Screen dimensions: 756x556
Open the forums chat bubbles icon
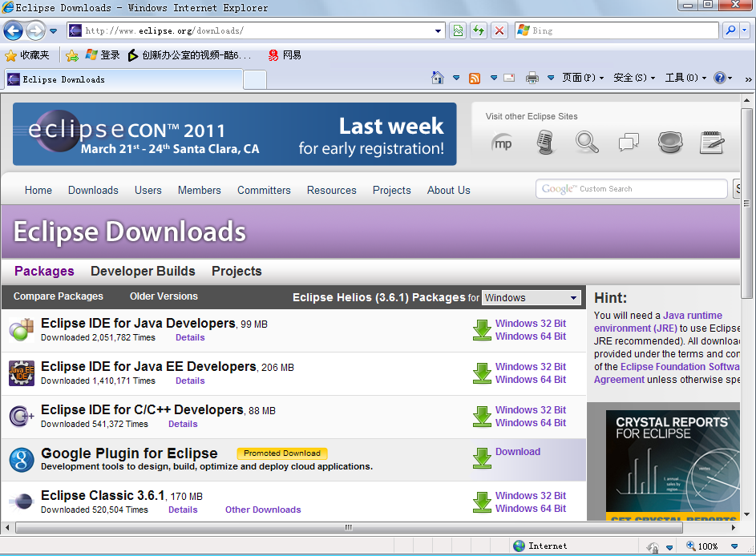pos(629,143)
